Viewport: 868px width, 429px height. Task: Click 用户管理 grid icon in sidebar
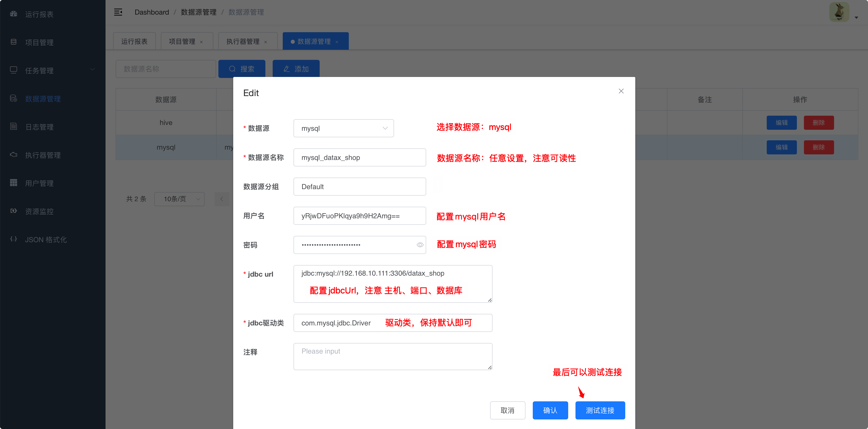click(x=14, y=183)
